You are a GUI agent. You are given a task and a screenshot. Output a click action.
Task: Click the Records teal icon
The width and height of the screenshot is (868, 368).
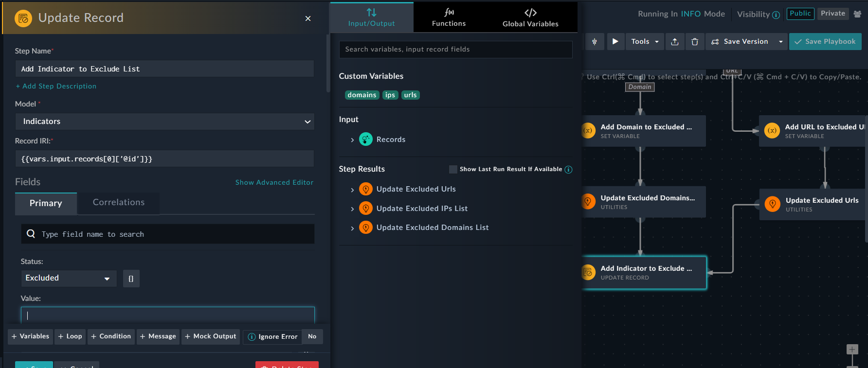pos(366,140)
